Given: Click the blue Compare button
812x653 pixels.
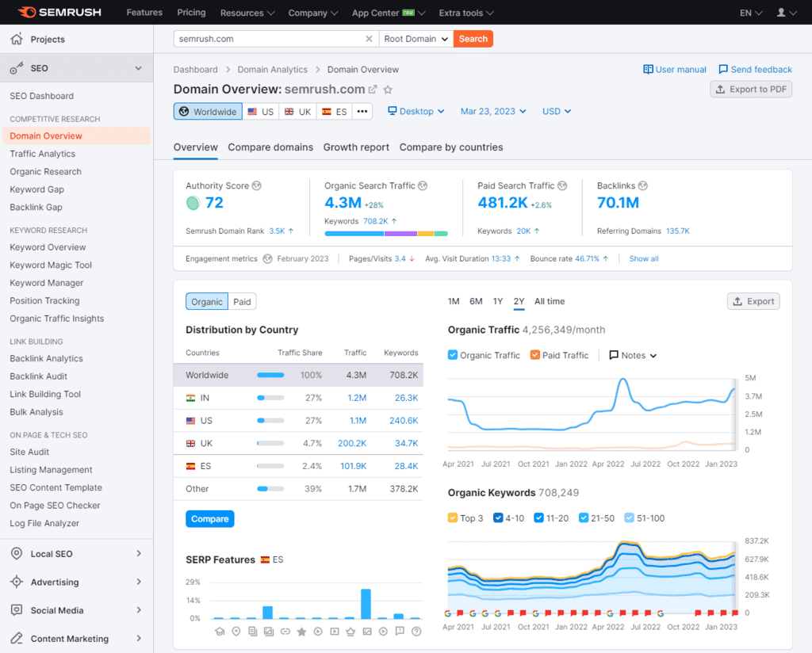Looking at the screenshot, I should [x=209, y=519].
